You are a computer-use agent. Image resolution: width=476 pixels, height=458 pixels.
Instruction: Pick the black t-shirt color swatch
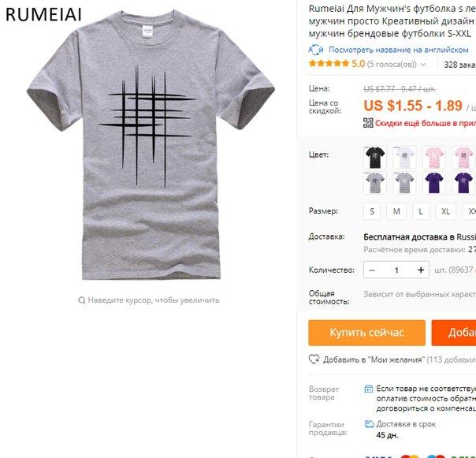click(375, 158)
